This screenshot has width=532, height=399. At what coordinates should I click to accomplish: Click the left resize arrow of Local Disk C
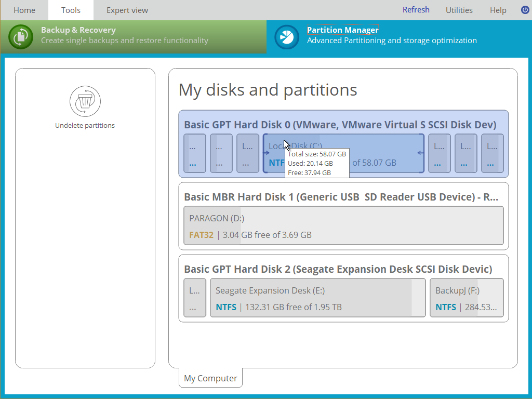pos(266,153)
